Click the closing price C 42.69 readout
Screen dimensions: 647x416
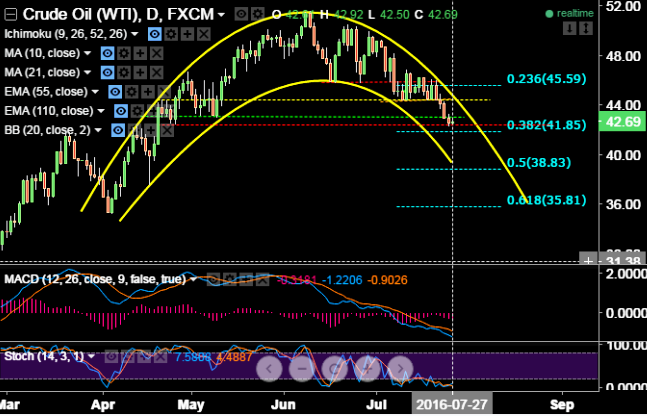click(x=436, y=15)
